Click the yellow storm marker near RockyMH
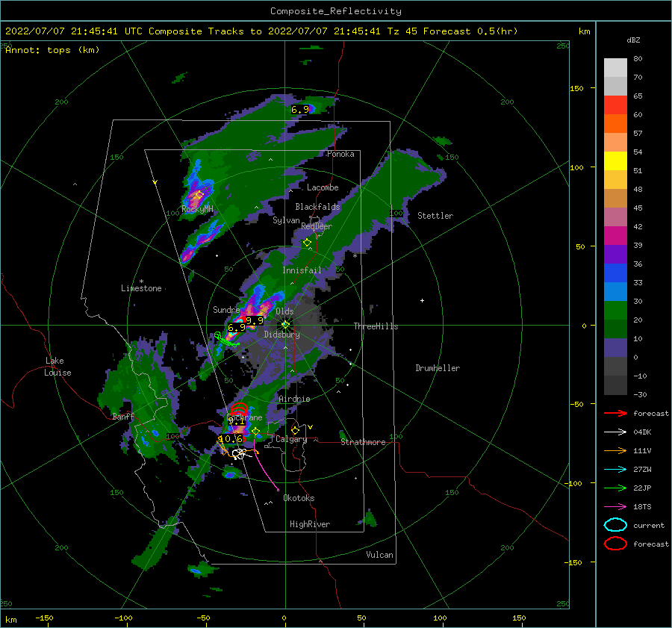The image size is (672, 628). [199, 195]
